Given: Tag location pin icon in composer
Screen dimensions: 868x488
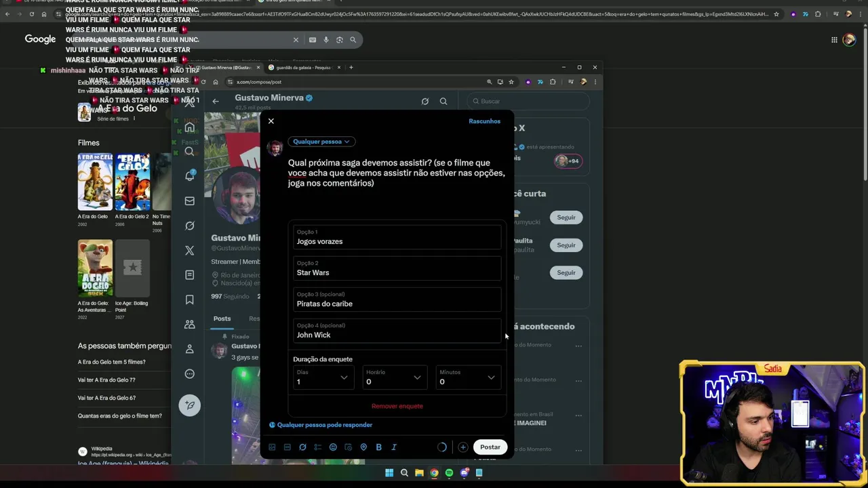Looking at the screenshot, I should coord(363,447).
